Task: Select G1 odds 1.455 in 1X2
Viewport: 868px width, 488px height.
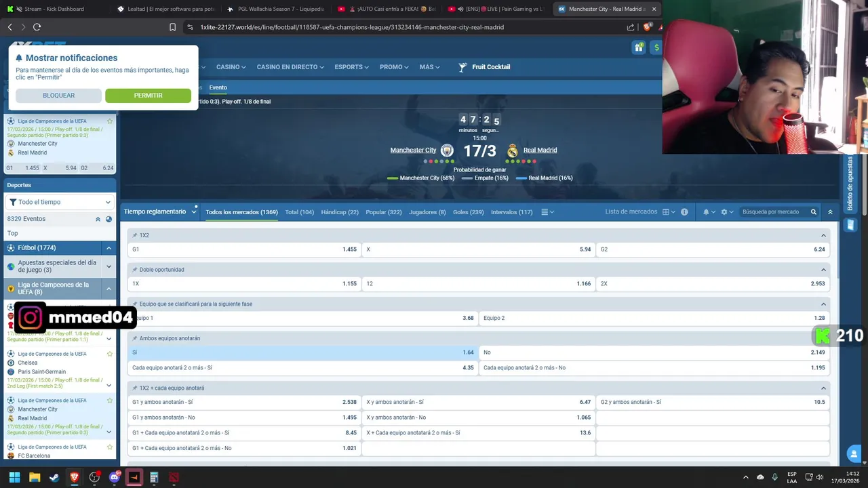Action: 244,249
